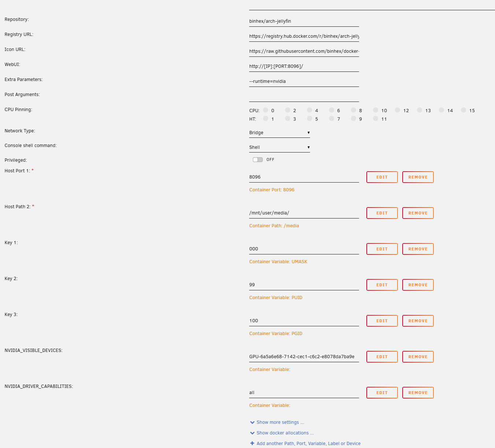Open Console shell command dropdown
The height and width of the screenshot is (448, 495).
coord(279,147)
